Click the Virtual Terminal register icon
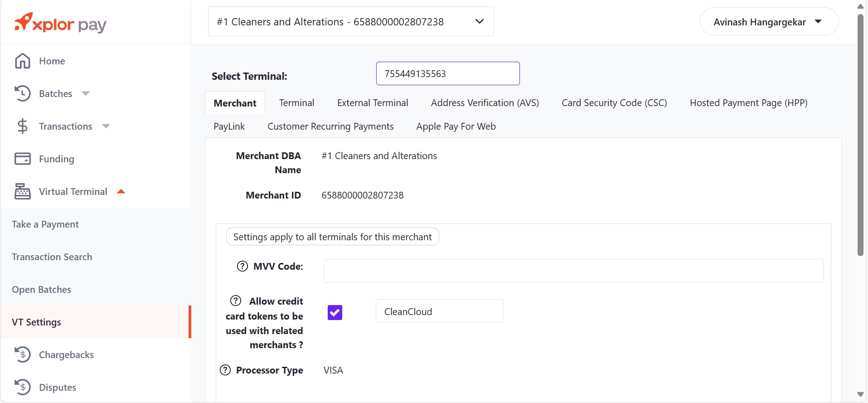This screenshot has height=403, width=868. (x=23, y=191)
